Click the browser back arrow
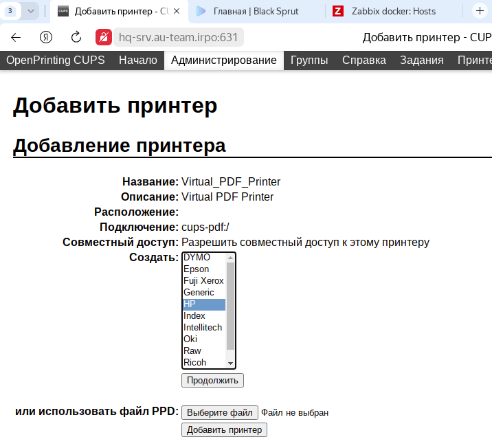The height and width of the screenshot is (448, 492). (16, 37)
